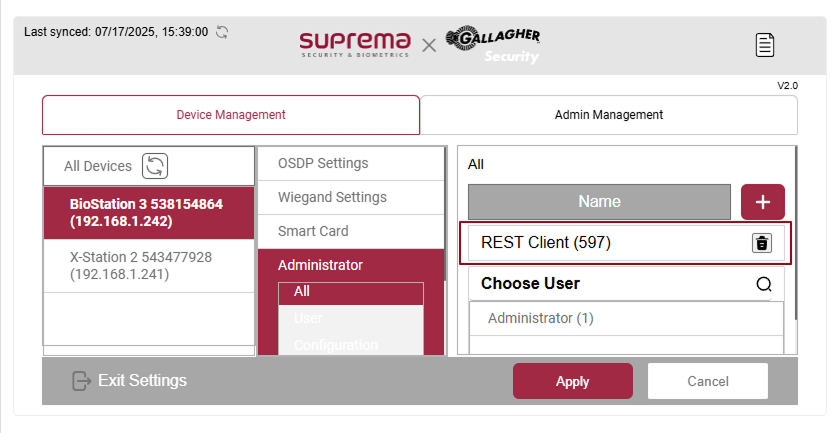Click the search magnifier in Choose User
The width and height of the screenshot is (839, 433).
[764, 284]
